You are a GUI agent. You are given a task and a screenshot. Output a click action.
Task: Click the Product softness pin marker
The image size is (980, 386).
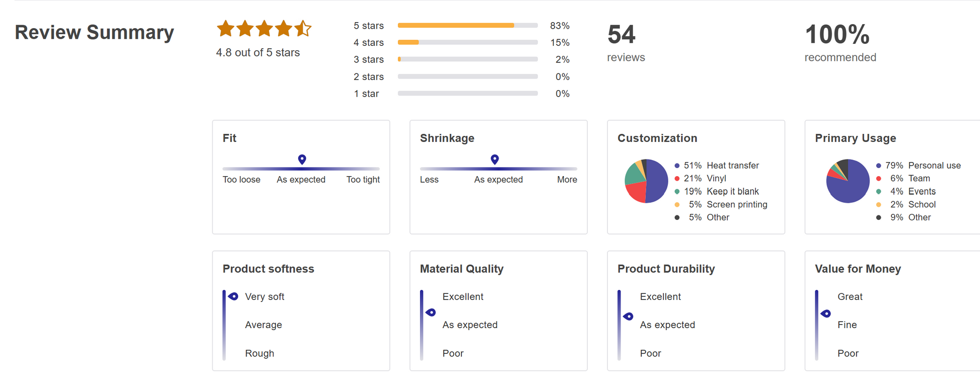pos(233,296)
